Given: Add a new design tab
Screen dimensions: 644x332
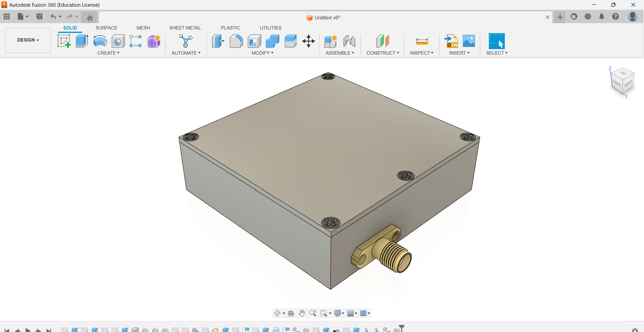Looking at the screenshot, I should (560, 17).
